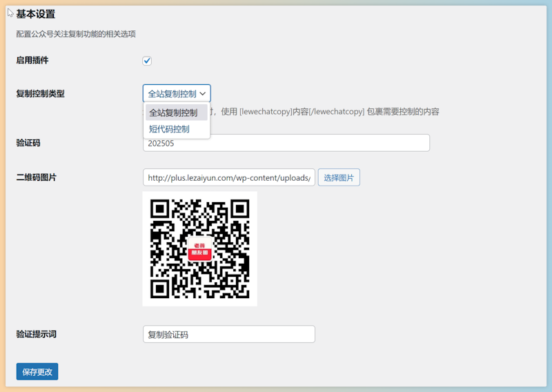Click the 选择图片 button
This screenshot has height=392, width=552.
coord(339,177)
